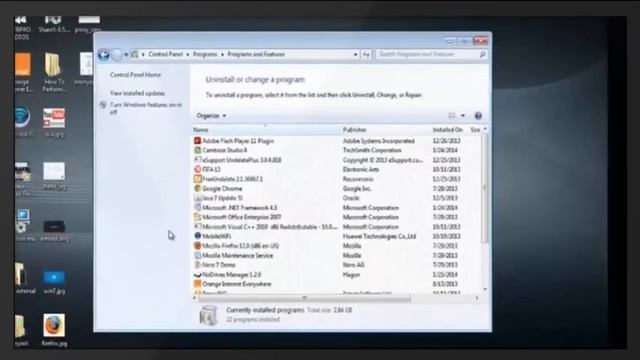Viewport: 640px width, 360px height.
Task: Open the View installed updates link
Action: [x=138, y=93]
